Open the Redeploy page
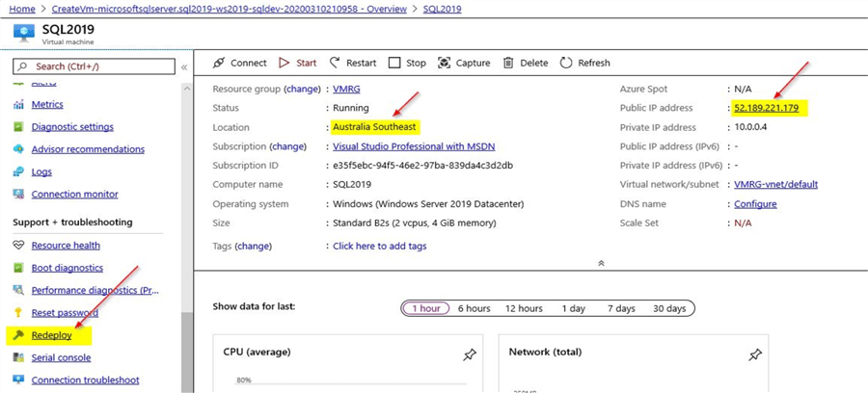The height and width of the screenshot is (393, 868). click(51, 335)
